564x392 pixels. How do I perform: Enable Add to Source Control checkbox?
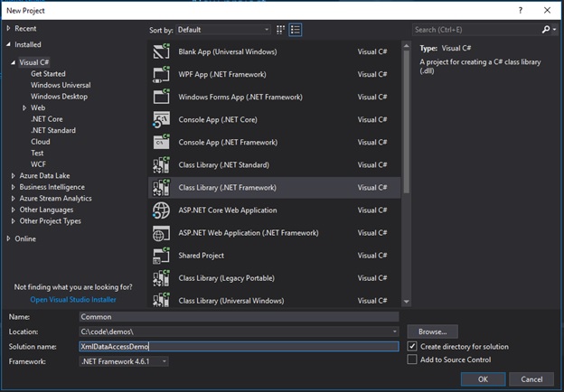(x=412, y=359)
